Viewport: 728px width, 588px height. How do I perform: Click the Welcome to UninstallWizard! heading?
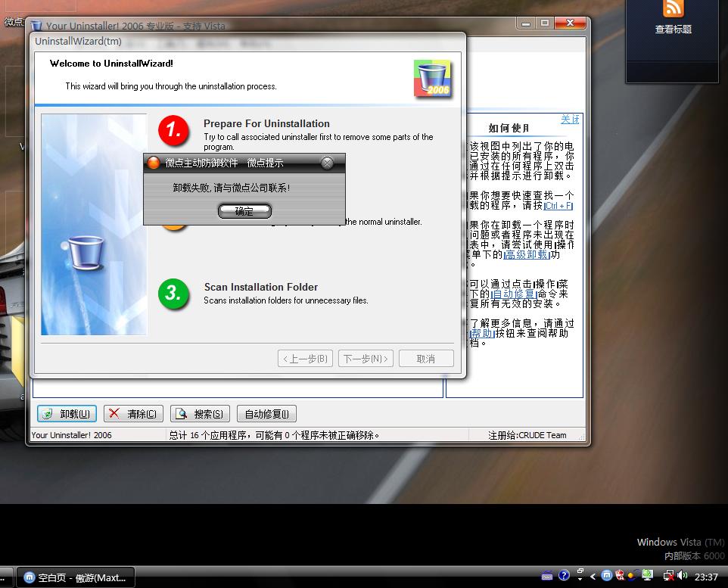pyautogui.click(x=111, y=64)
